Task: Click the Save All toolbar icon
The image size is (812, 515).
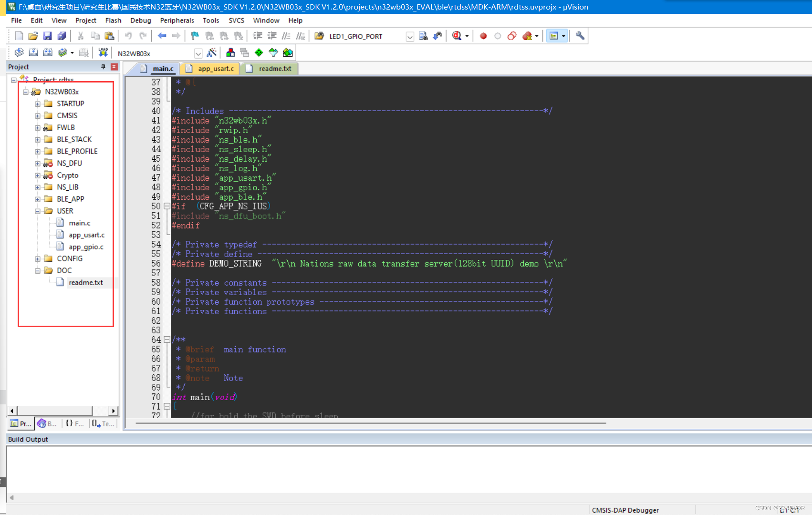Action: [x=62, y=36]
